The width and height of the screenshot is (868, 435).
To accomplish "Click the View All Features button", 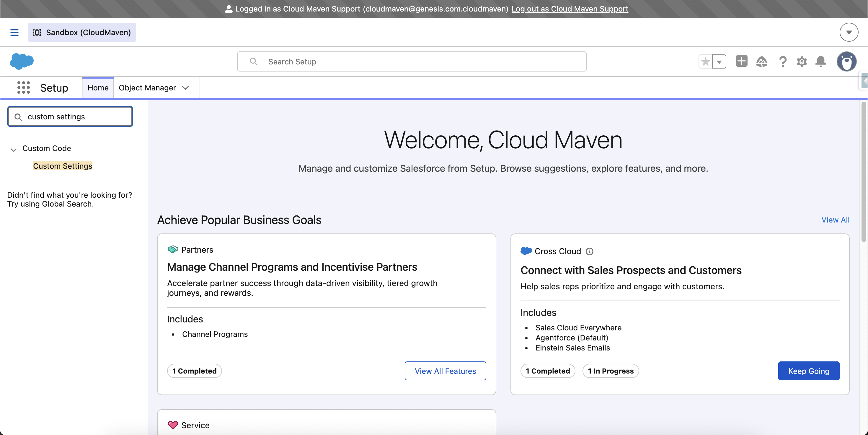I will tap(445, 371).
